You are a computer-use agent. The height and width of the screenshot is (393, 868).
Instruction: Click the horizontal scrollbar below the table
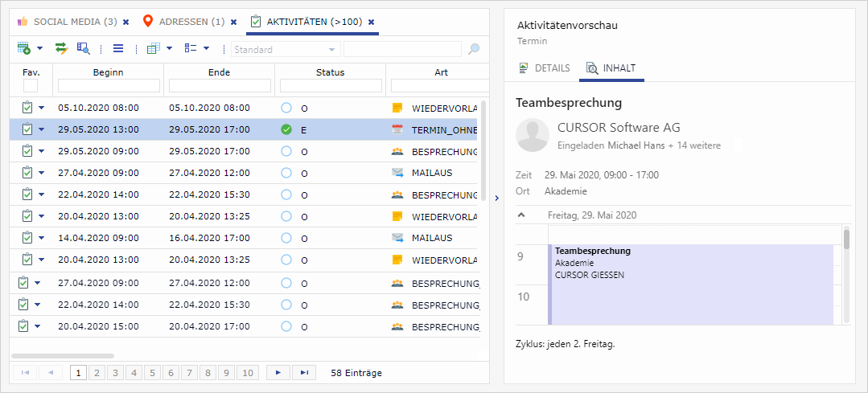coord(63,356)
